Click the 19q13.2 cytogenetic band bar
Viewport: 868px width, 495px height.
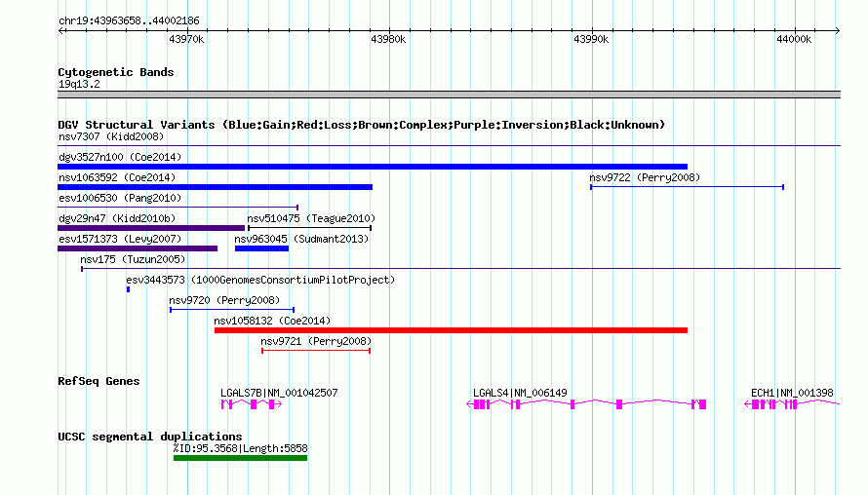pos(449,95)
